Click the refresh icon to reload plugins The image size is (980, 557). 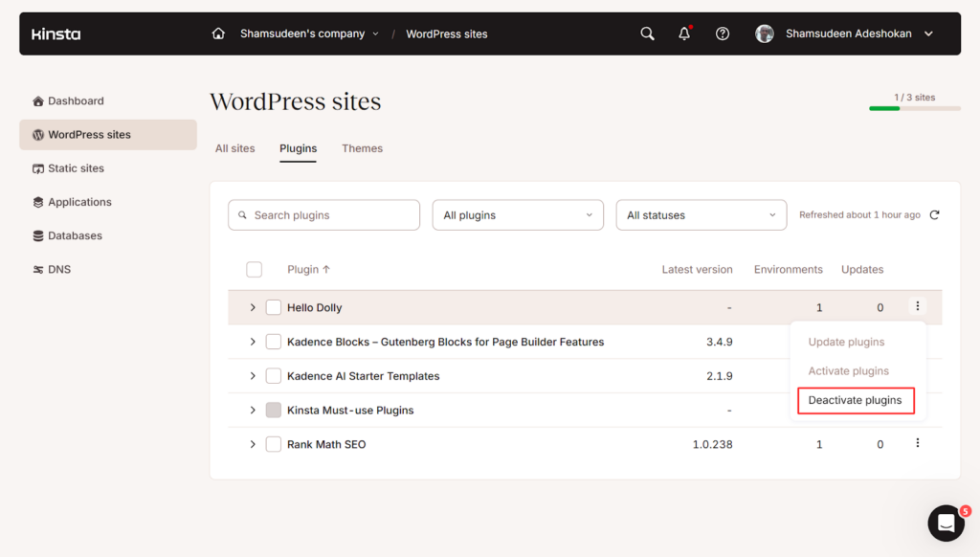tap(935, 214)
